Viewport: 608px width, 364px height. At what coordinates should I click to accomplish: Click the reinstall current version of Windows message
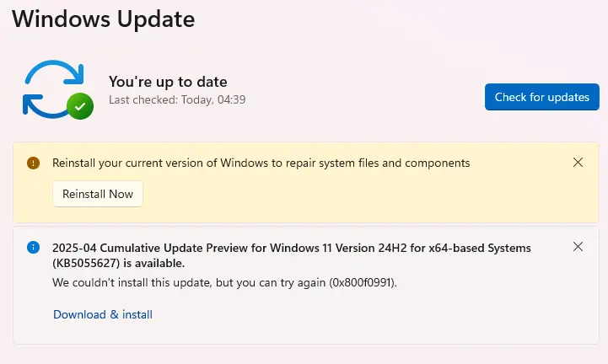[x=261, y=163]
